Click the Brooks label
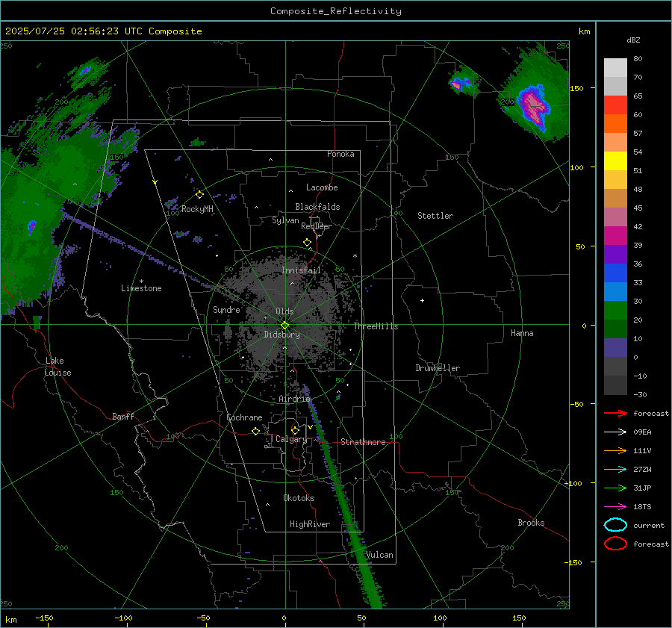The width and height of the screenshot is (672, 628). pyautogui.click(x=531, y=523)
